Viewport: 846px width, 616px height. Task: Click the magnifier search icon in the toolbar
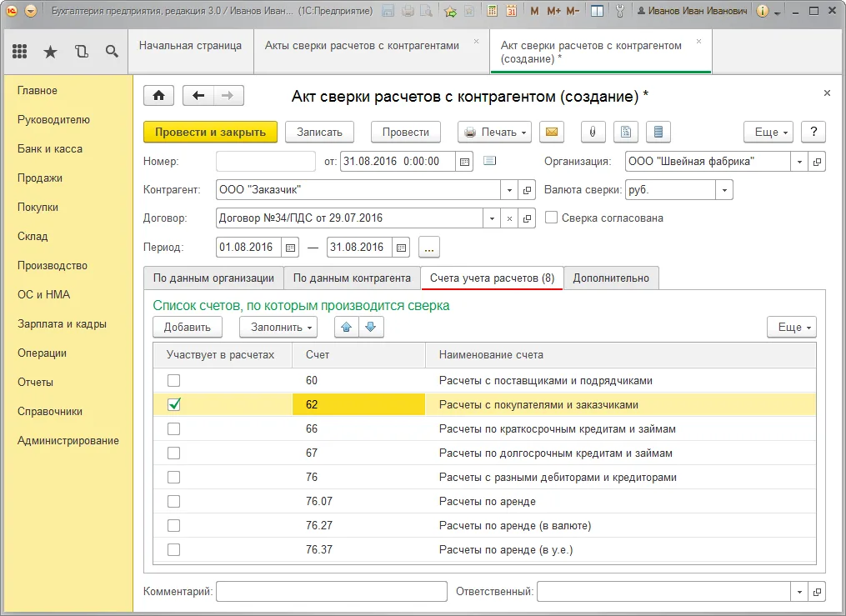[112, 52]
